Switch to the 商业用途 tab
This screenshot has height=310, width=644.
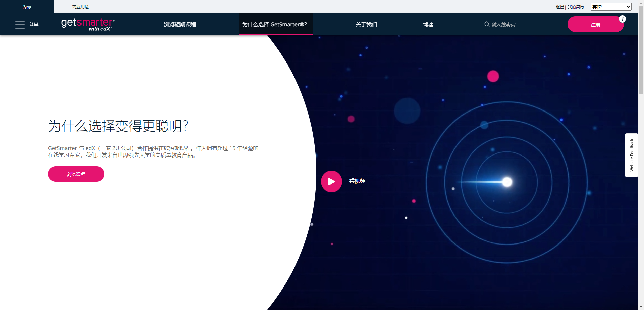click(x=80, y=7)
